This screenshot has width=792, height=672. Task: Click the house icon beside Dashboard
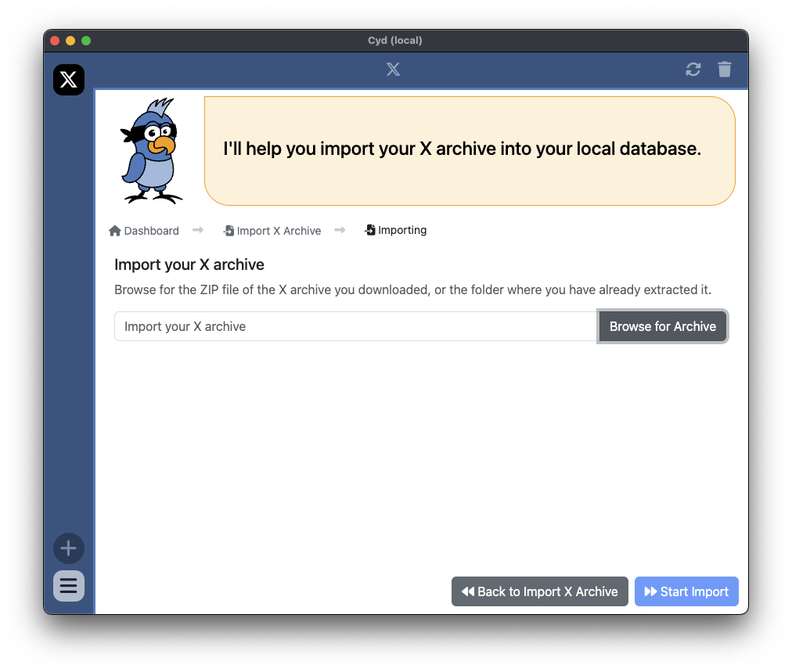click(x=115, y=231)
